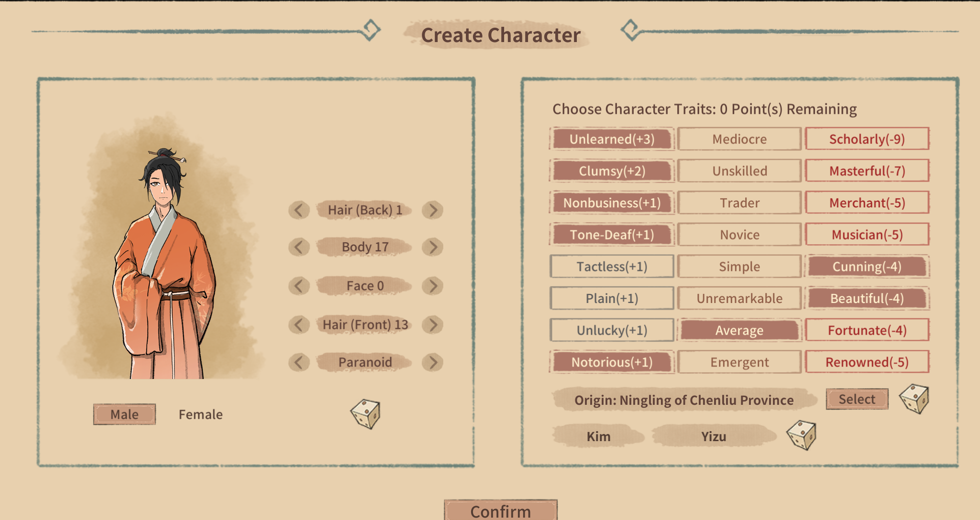Enable the Fortunate(-4) trait

[x=867, y=330]
